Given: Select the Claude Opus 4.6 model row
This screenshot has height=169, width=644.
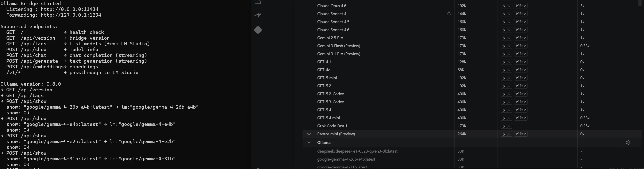Looking at the screenshot, I should tap(331, 6).
